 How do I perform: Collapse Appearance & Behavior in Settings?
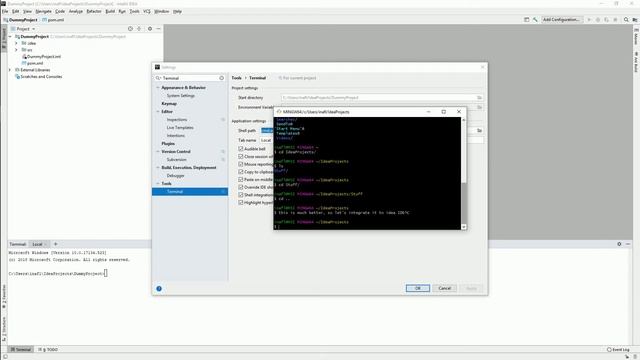[158, 88]
